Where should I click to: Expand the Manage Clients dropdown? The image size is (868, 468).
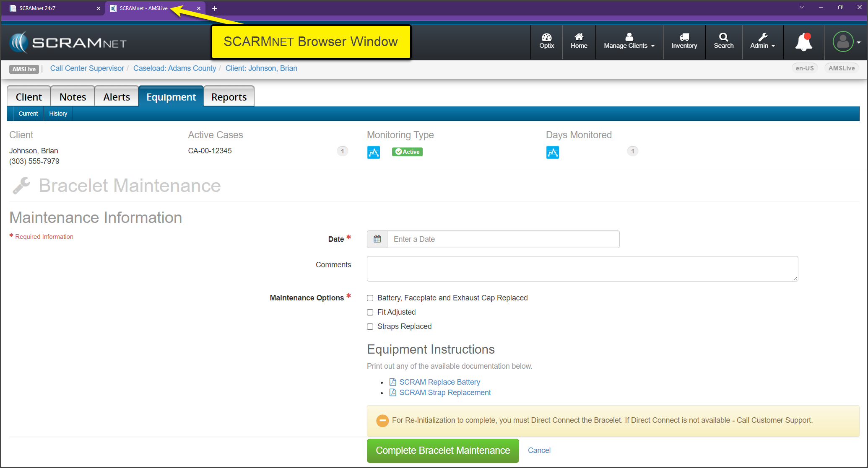629,41
